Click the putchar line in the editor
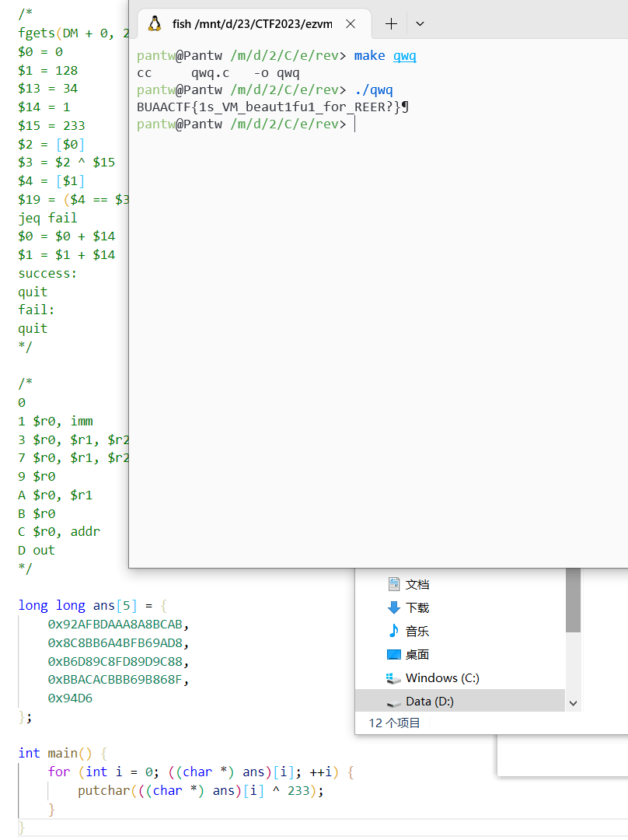628x840 pixels. point(200,790)
